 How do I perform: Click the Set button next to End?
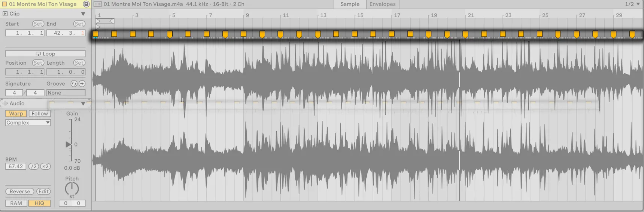pos(79,24)
